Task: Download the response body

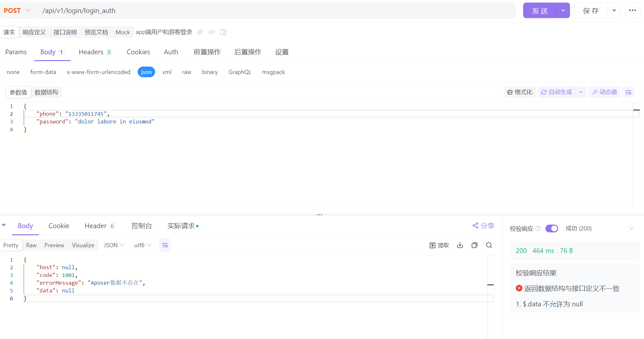Action: 460,245
